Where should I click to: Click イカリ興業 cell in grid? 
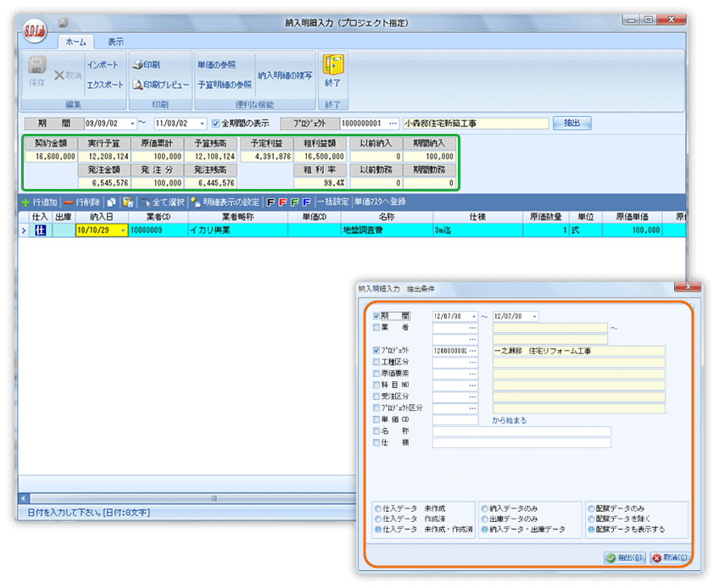[x=238, y=230]
